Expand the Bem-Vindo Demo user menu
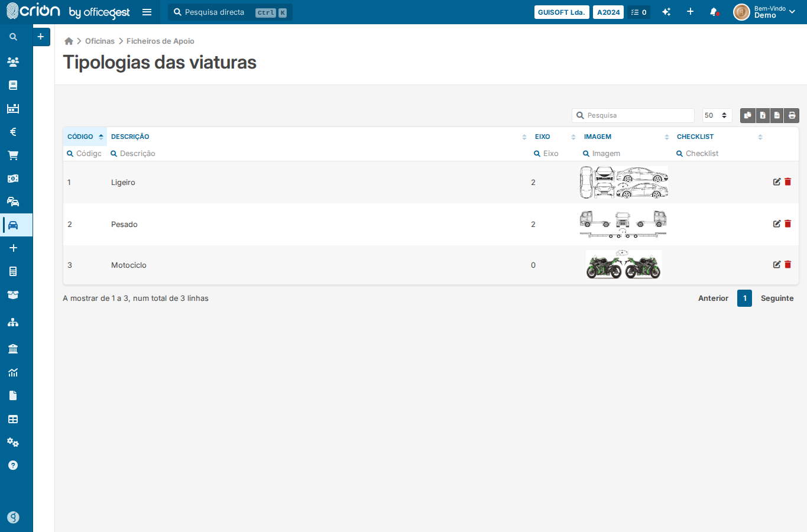The image size is (807, 532). (x=764, y=12)
